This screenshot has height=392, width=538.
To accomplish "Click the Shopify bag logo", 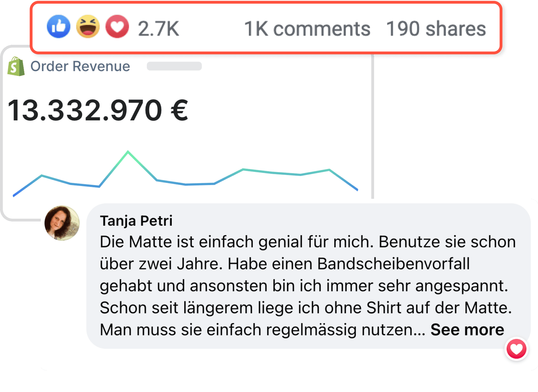I will 16,66.
